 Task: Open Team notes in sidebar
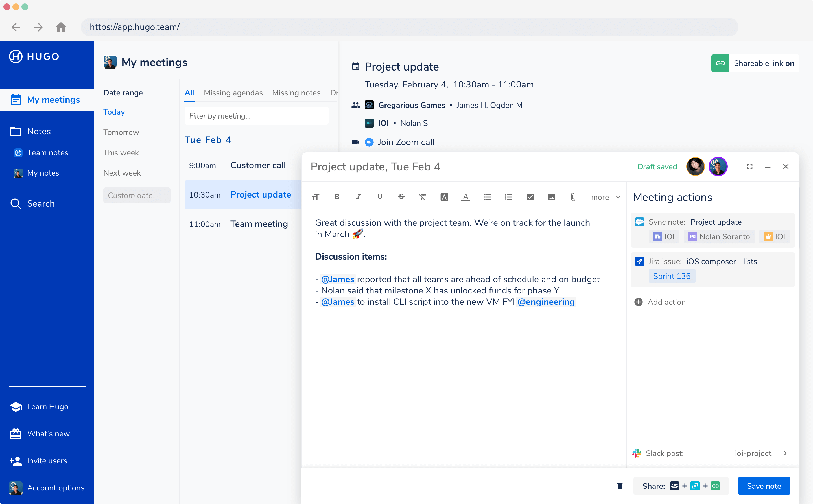[47, 153]
